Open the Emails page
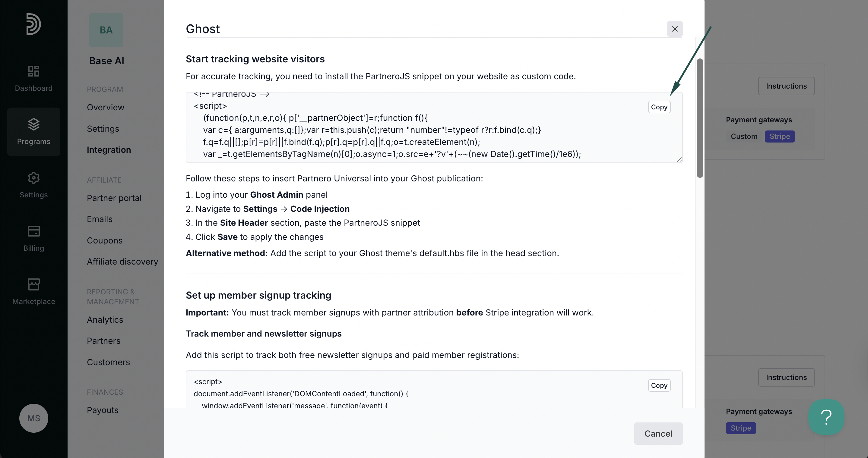 click(x=100, y=219)
